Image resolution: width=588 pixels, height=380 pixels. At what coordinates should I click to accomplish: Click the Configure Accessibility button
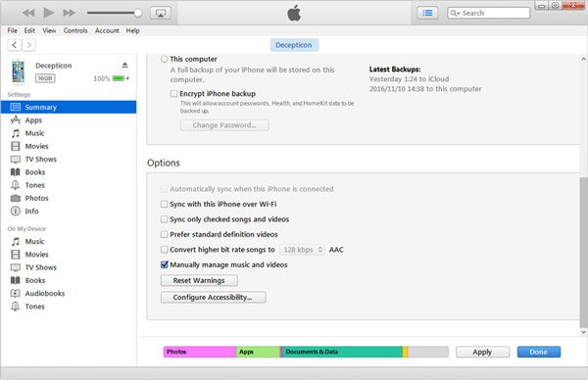(x=213, y=298)
